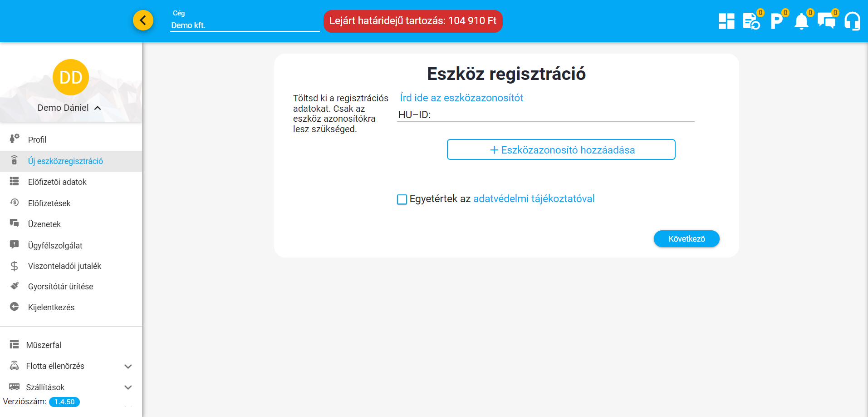The height and width of the screenshot is (417, 868).
Task: Open the Profil menu item
Action: [37, 140]
